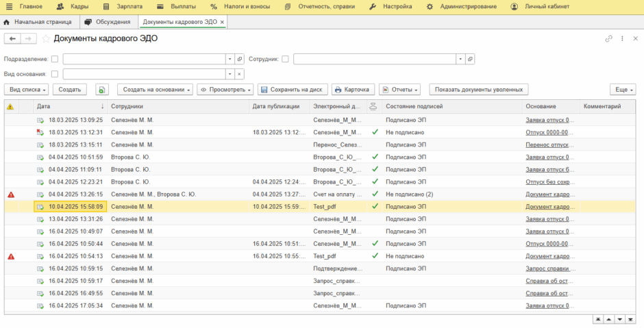Click into the Подразделение input field

[x=144, y=59]
